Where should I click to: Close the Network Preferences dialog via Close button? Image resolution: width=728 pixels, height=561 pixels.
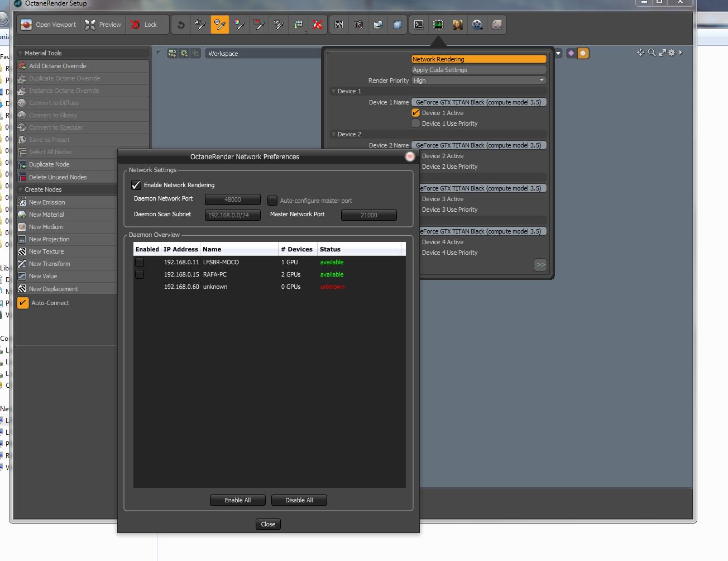tap(268, 524)
